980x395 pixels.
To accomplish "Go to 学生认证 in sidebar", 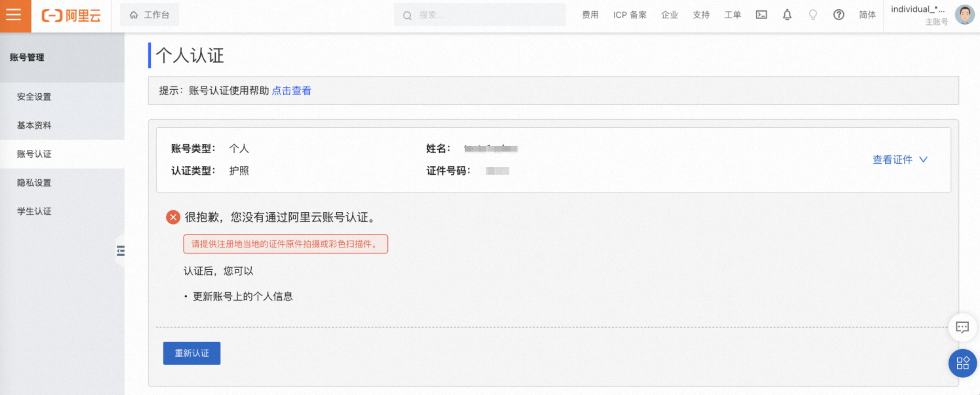I will click(x=62, y=211).
